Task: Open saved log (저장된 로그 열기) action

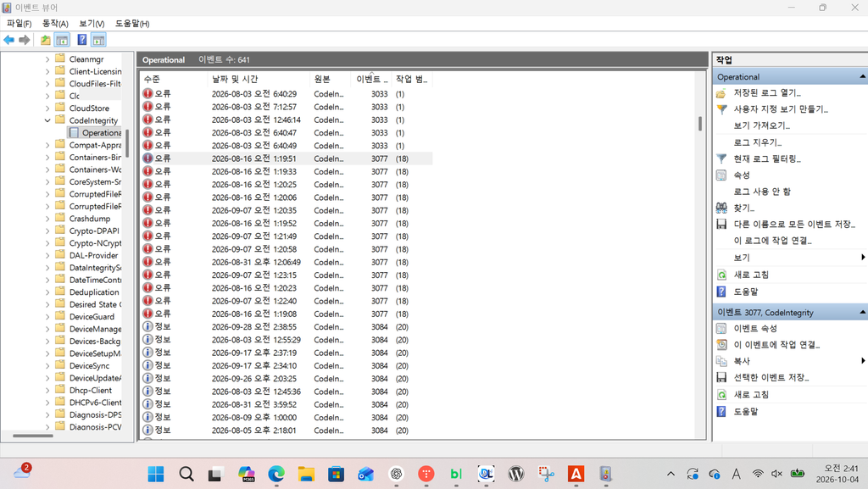Action: point(767,93)
